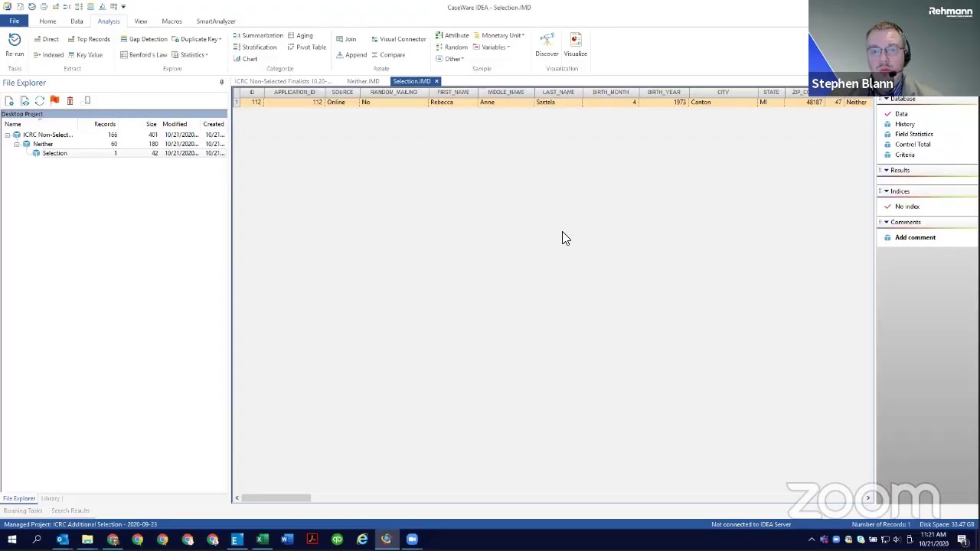The image size is (980, 551).
Task: Switch to Neither.IMD document tab
Action: point(363,81)
